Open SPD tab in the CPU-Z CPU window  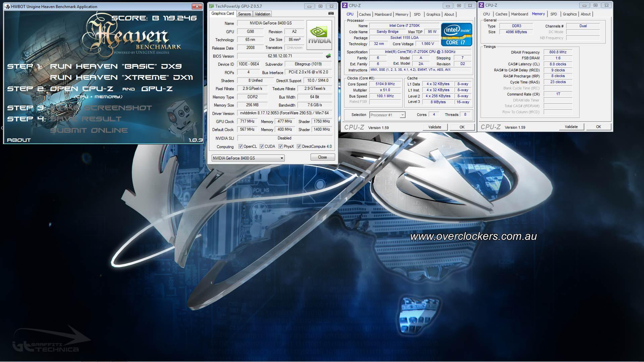coord(417,14)
